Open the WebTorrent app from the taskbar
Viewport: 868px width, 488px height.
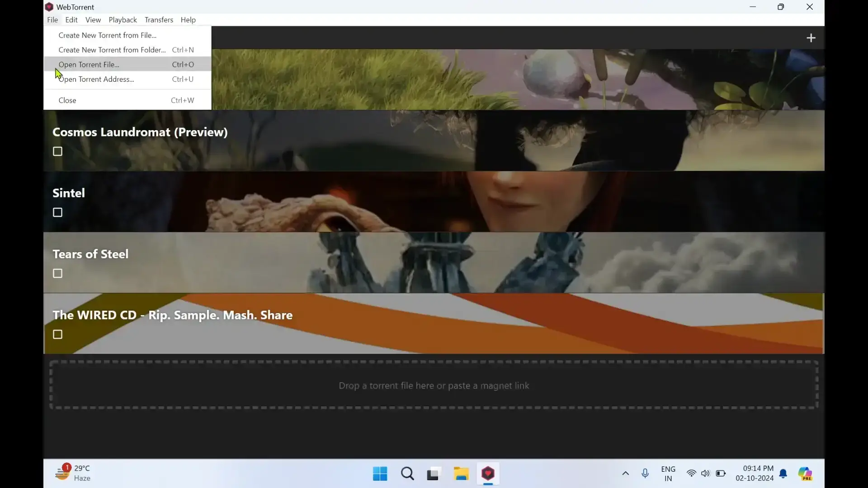[x=488, y=474]
